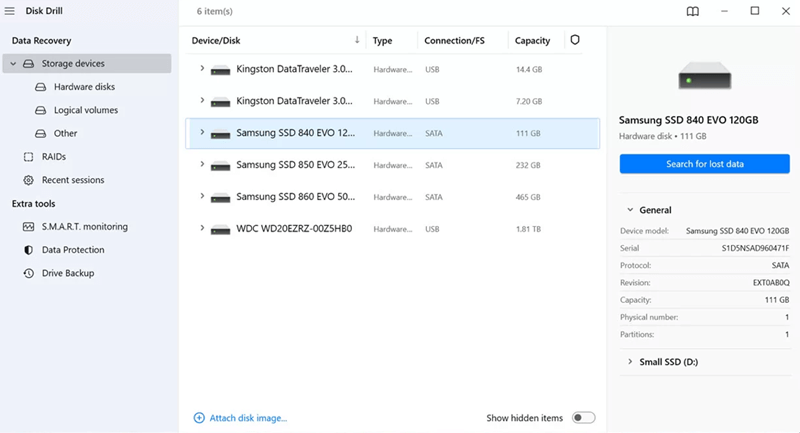
Task: Expand the Small SSD (D:) partition section
Action: [x=630, y=362]
